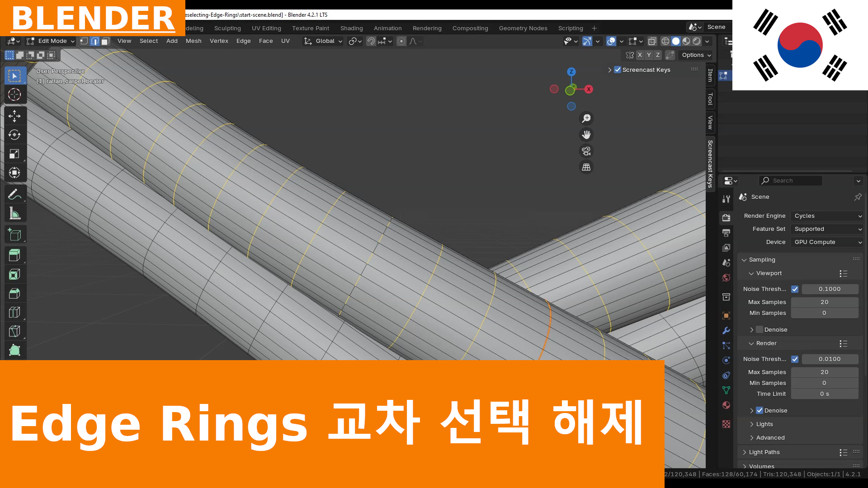Open the Edit Mode dropdown
Screen dimensions: 868x488
coord(50,41)
